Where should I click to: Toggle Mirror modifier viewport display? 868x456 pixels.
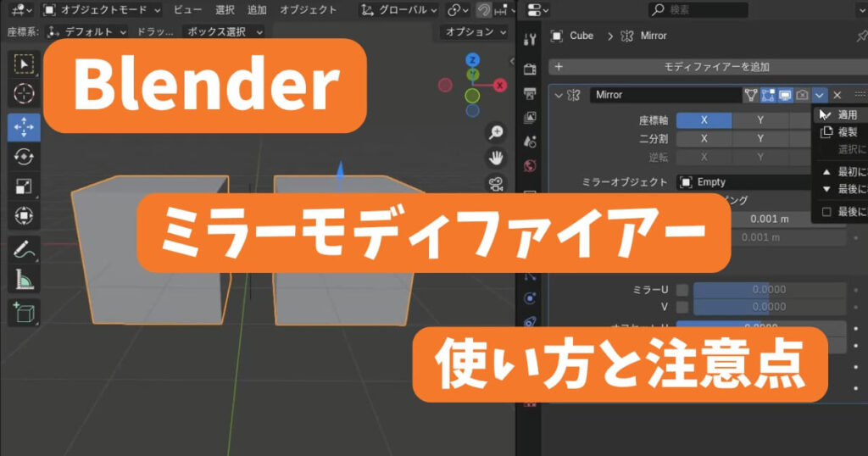[x=785, y=95]
